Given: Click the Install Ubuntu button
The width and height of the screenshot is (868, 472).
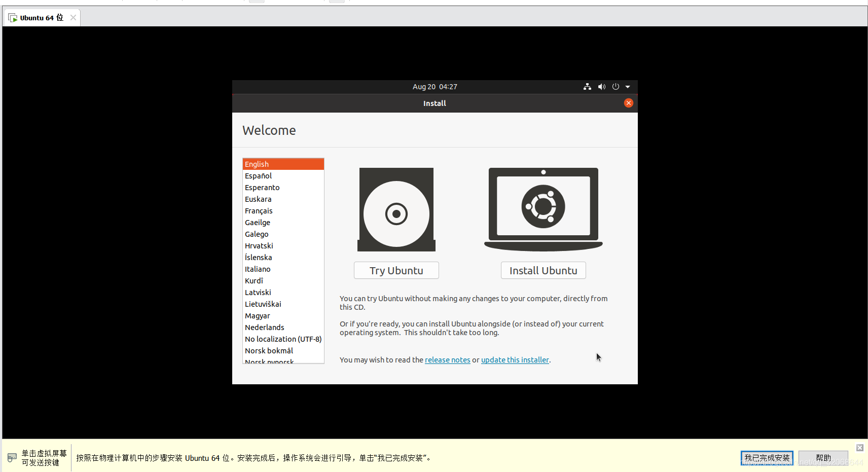Looking at the screenshot, I should point(544,270).
